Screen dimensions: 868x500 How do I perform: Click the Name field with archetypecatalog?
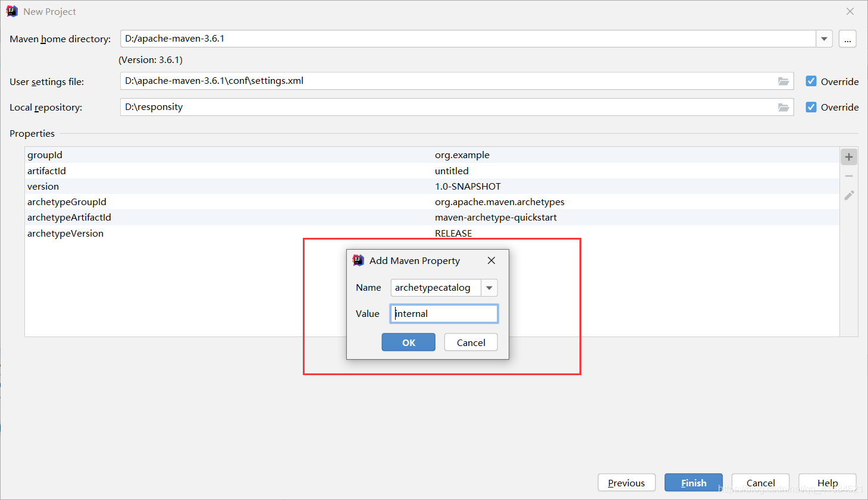(436, 288)
